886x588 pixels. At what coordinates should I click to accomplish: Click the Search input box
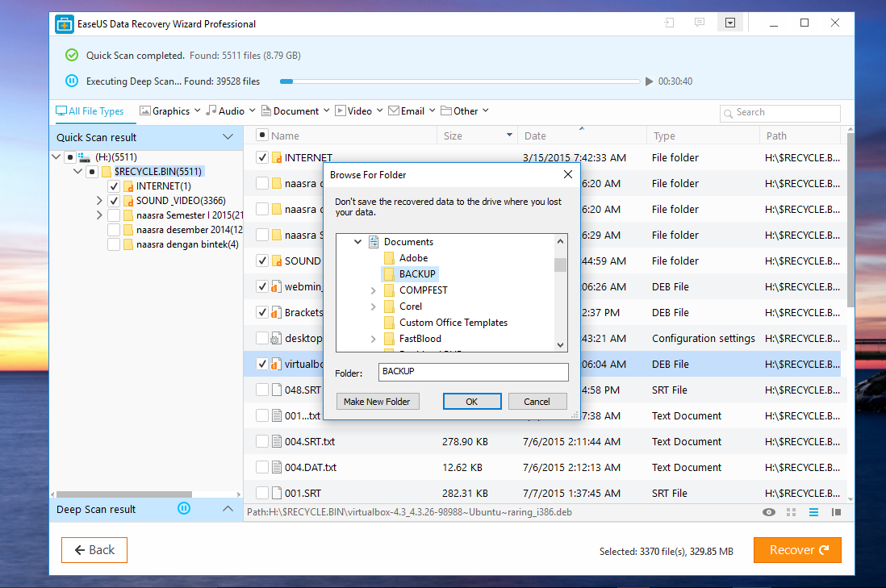[779, 113]
